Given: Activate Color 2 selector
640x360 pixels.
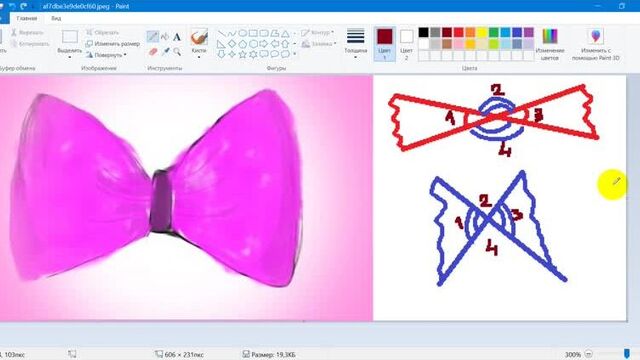Looking at the screenshot, I should 406,44.
